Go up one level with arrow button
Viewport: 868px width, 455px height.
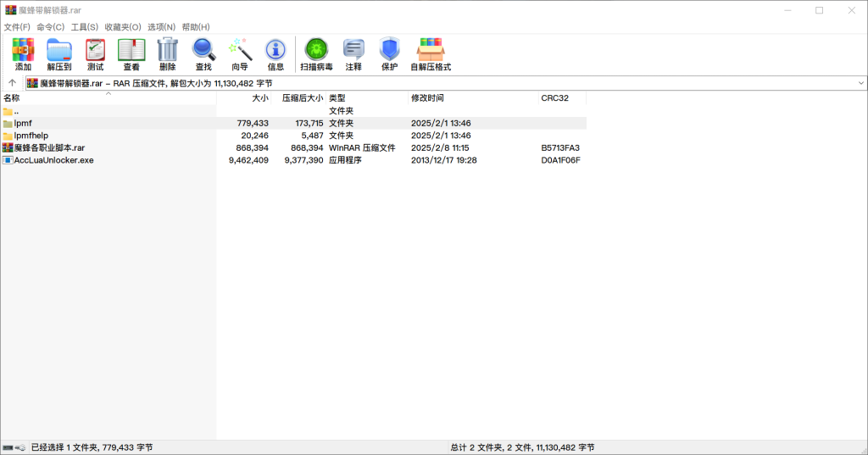pos(12,83)
